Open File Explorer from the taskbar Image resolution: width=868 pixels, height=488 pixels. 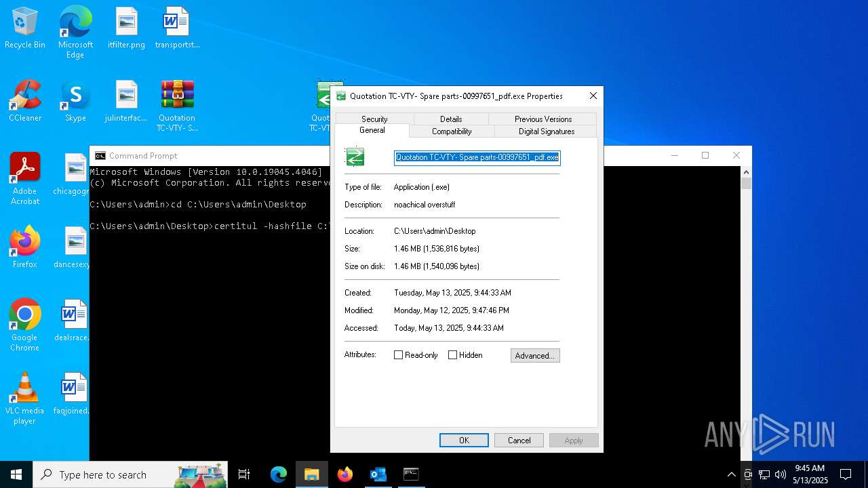click(x=312, y=474)
